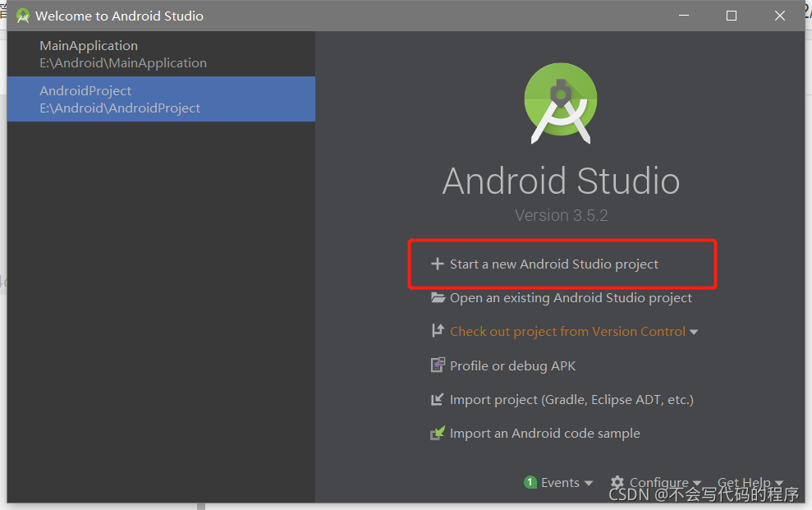
Task: Open an existing Android Studio project
Action: [571, 298]
